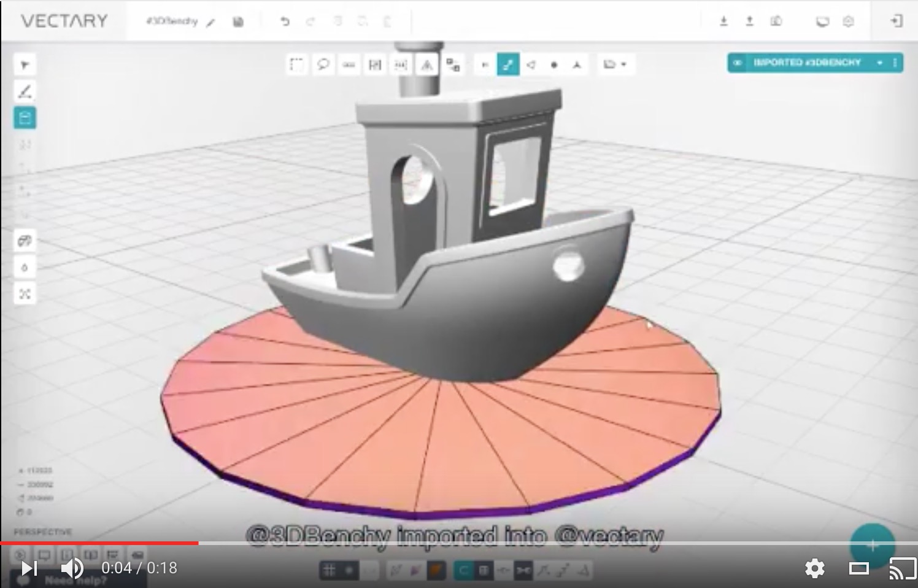The width and height of the screenshot is (918, 588).
Task: Click the exit door icon top right
Action: (896, 21)
